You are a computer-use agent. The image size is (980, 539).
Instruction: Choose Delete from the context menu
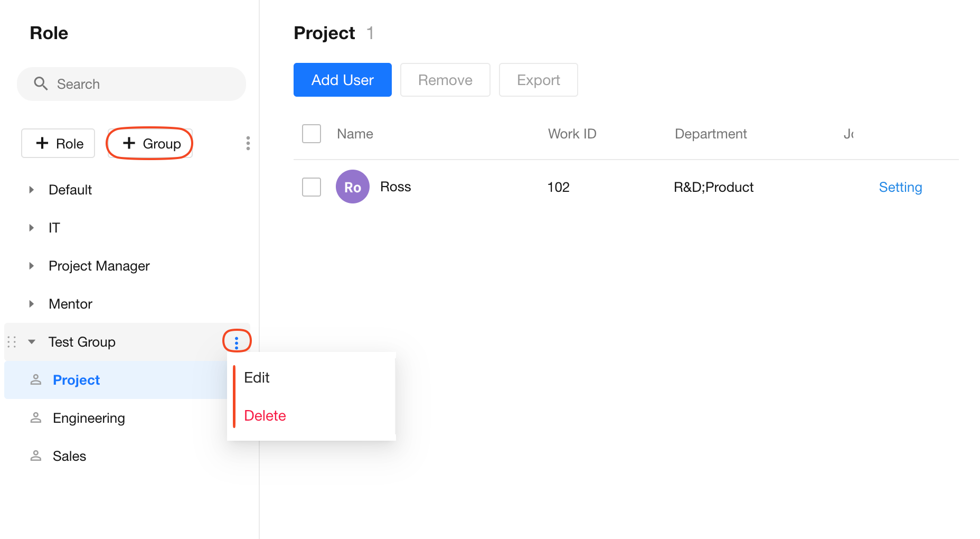coord(265,416)
